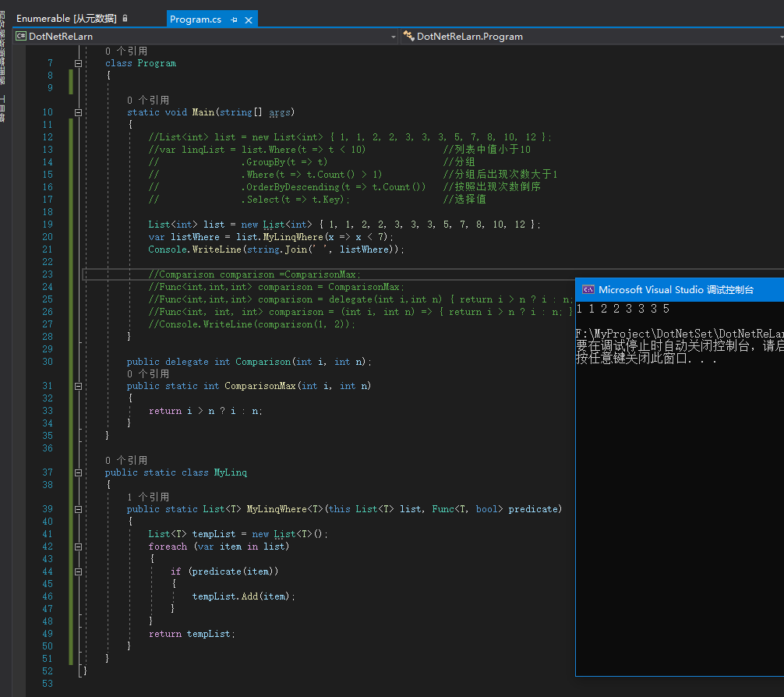The image size is (784, 697).
Task: Click the '0 个引用' CodeLens above Main
Action: point(148,100)
